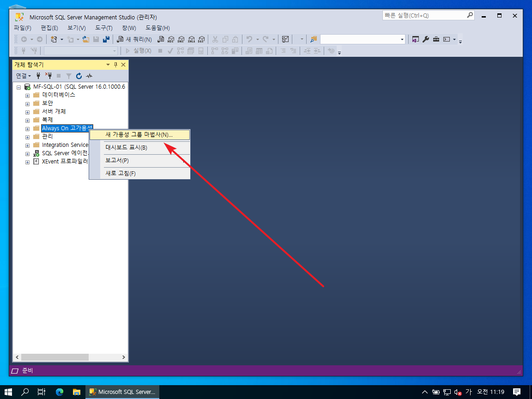The image size is (532, 399).
Task: Click Object Explorer horizontal scrollbar right arrow
Action: pos(123,357)
